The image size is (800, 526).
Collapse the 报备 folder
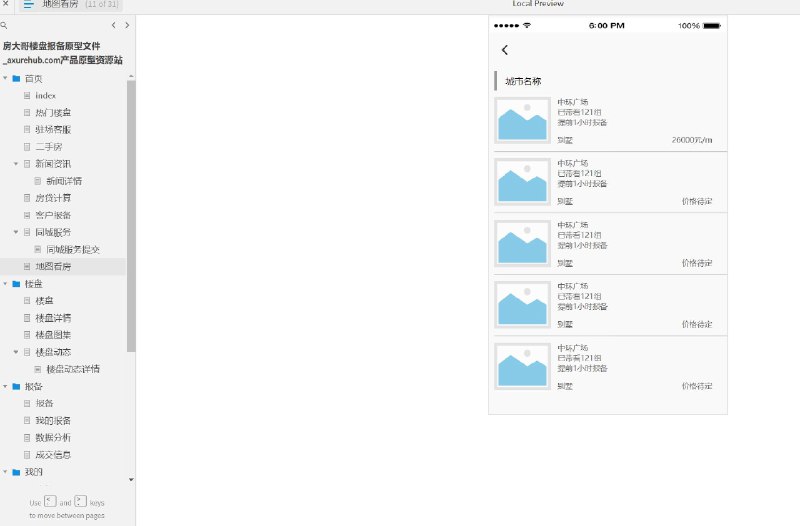click(5, 387)
